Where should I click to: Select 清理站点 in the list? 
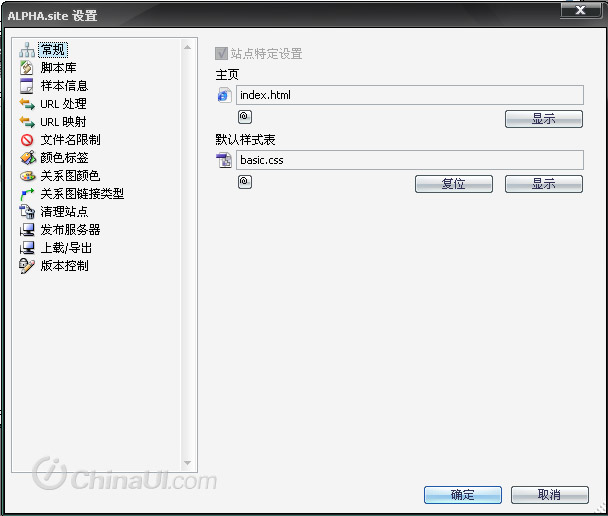[x=64, y=212]
